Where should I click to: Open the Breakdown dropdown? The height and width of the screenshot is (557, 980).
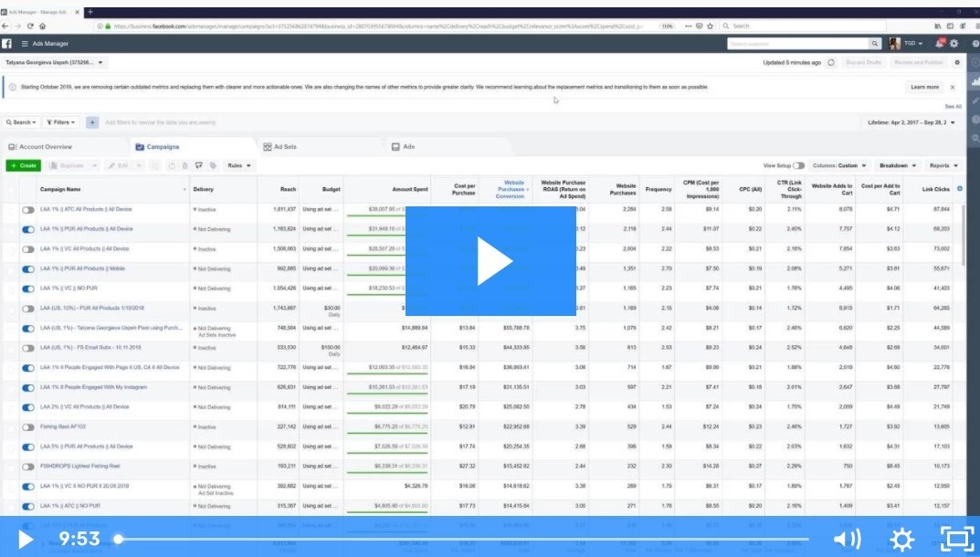coord(898,165)
